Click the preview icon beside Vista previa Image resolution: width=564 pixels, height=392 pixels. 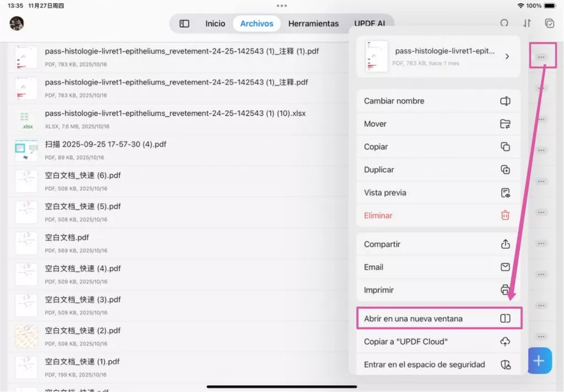pyautogui.click(x=505, y=193)
